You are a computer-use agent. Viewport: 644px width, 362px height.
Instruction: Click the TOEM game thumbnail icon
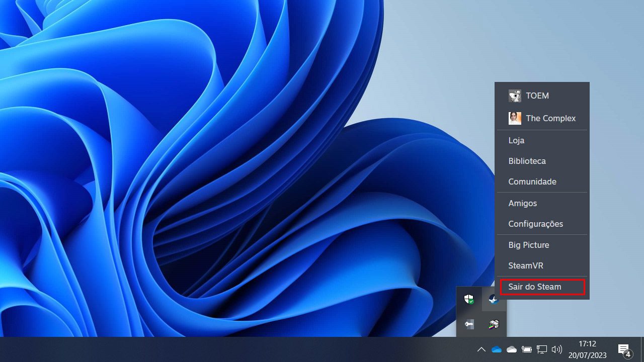515,96
